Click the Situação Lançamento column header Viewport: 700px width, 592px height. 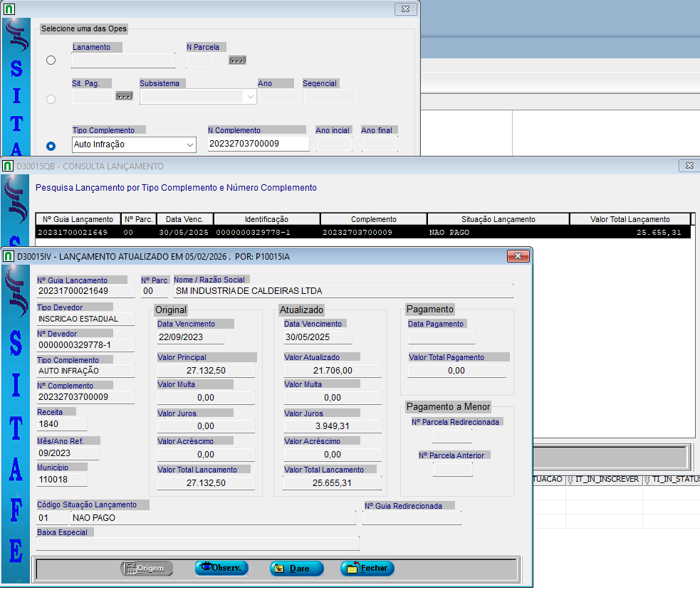click(498, 219)
